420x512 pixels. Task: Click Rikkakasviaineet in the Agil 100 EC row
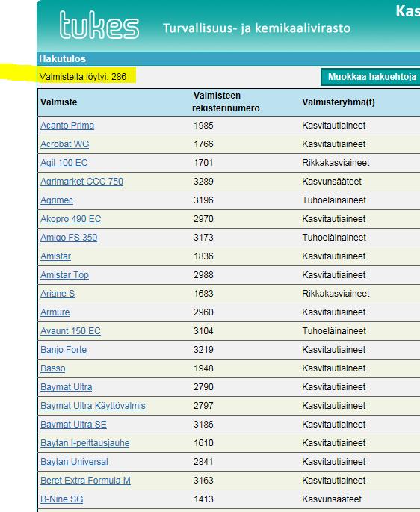click(336, 163)
